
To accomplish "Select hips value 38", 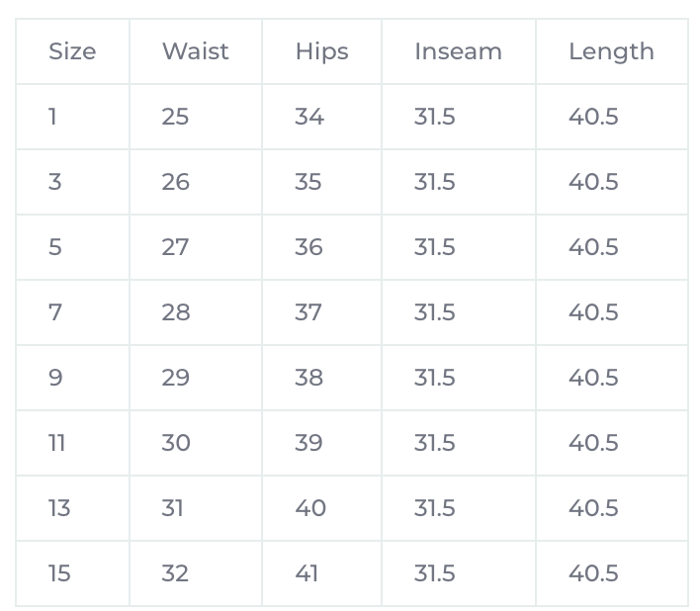I will (x=309, y=378).
